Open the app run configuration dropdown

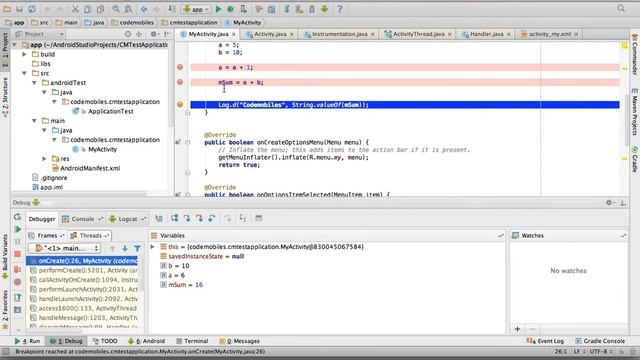click(196, 9)
